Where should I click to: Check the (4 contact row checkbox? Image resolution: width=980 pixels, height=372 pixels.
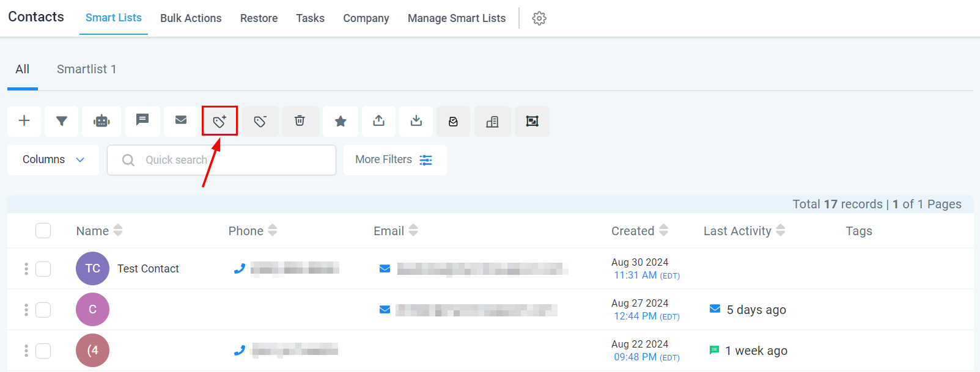pyautogui.click(x=43, y=351)
